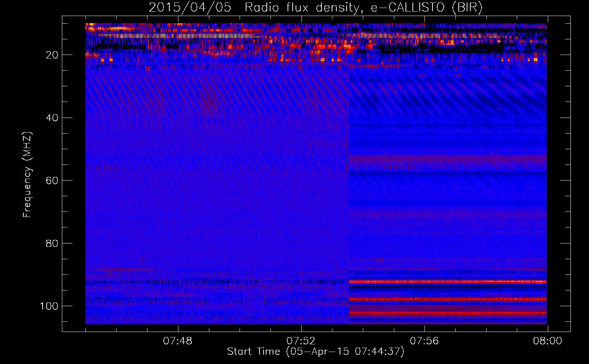Click the 08:00 time axis label

point(548,341)
